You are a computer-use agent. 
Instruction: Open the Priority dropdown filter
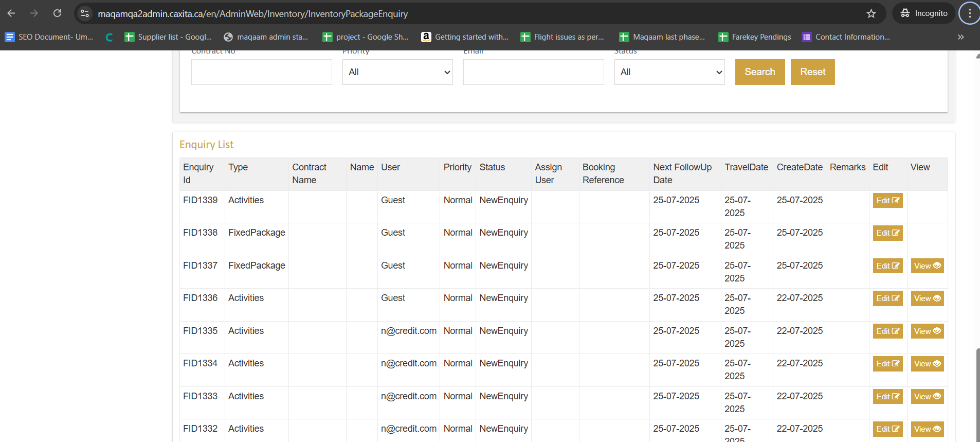click(397, 72)
